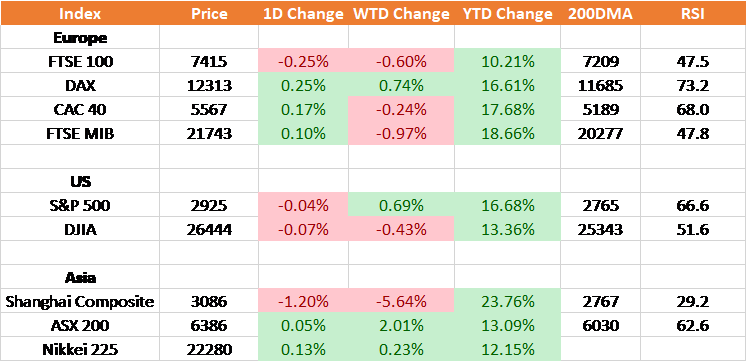
Task: Select FTSE MIB YTD change 18.66%
Action: click(x=507, y=133)
